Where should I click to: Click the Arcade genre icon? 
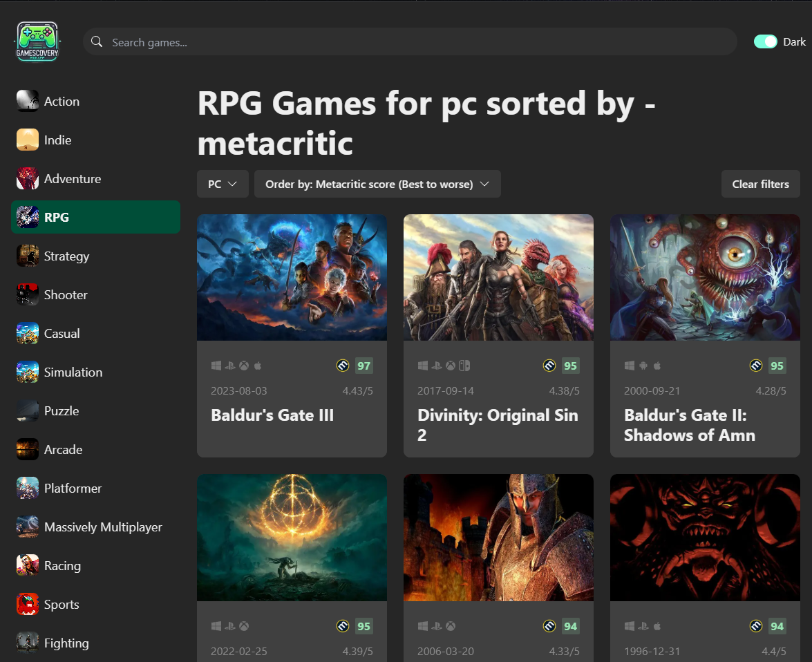point(28,449)
